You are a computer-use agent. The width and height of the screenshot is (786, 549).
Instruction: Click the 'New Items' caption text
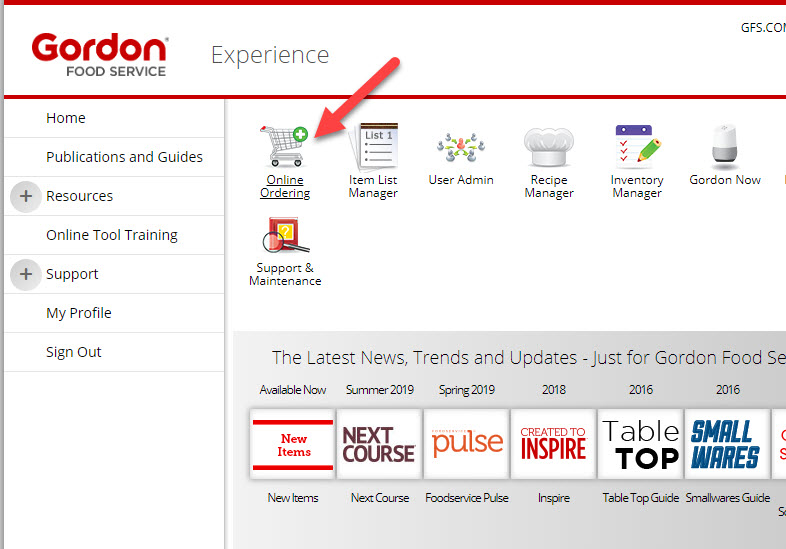pyautogui.click(x=293, y=498)
